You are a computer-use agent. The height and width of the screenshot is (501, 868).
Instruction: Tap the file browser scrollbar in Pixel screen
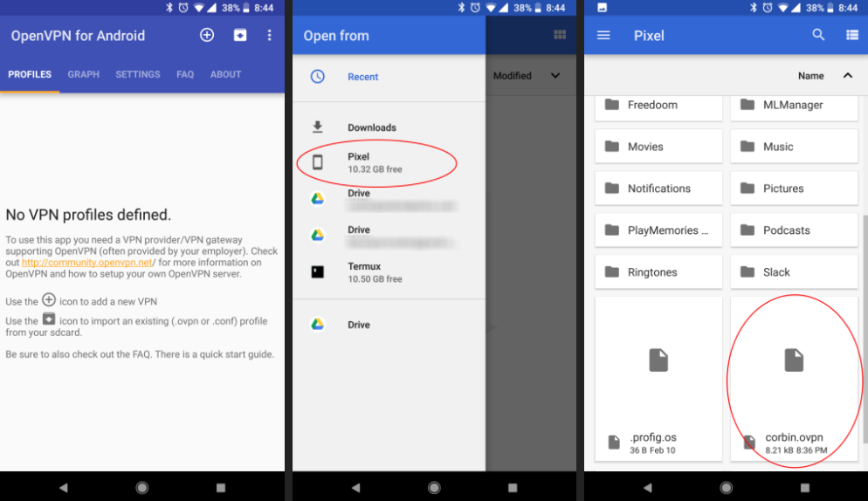click(x=865, y=329)
